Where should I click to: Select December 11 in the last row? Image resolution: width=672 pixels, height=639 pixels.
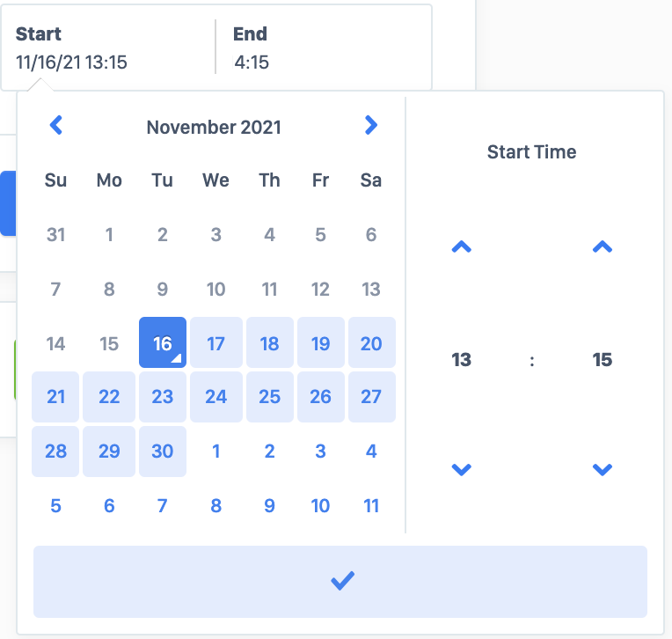pyautogui.click(x=371, y=505)
